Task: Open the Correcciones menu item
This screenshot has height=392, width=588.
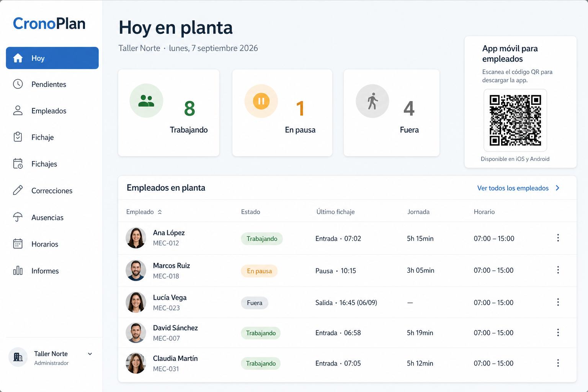Action: pos(52,190)
